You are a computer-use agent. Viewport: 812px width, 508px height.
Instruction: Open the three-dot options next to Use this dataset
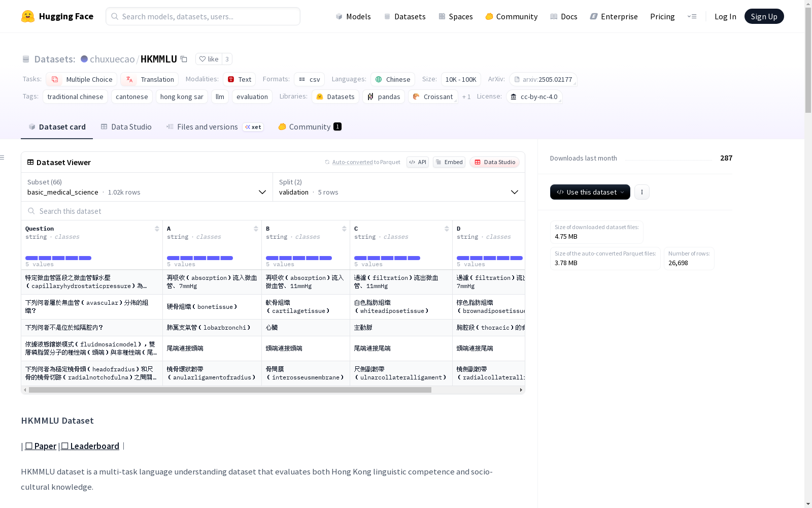pyautogui.click(x=642, y=192)
